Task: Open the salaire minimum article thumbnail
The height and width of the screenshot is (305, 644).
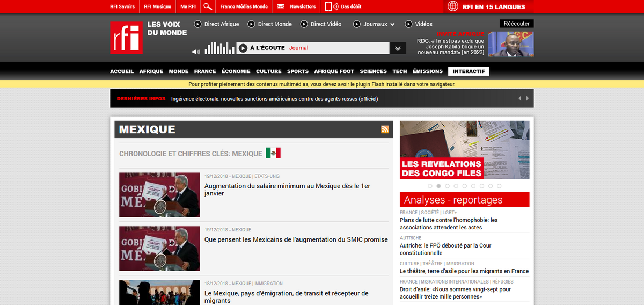Action: click(x=159, y=195)
